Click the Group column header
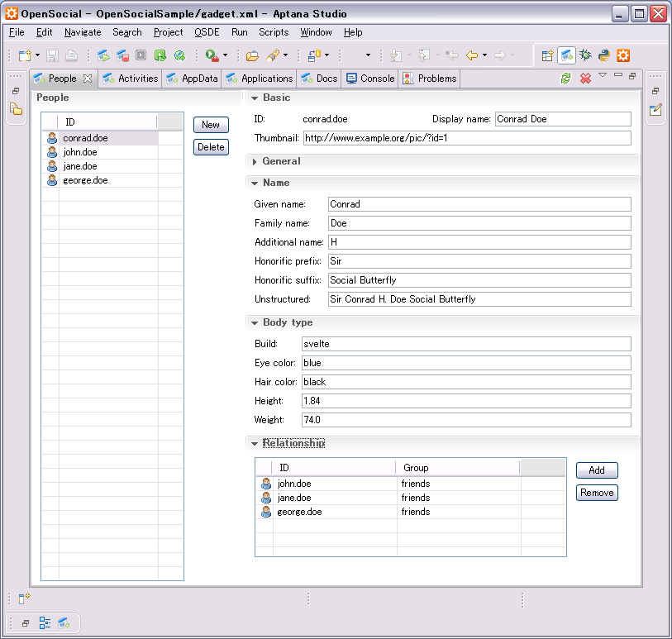The height and width of the screenshot is (639, 672). [458, 468]
